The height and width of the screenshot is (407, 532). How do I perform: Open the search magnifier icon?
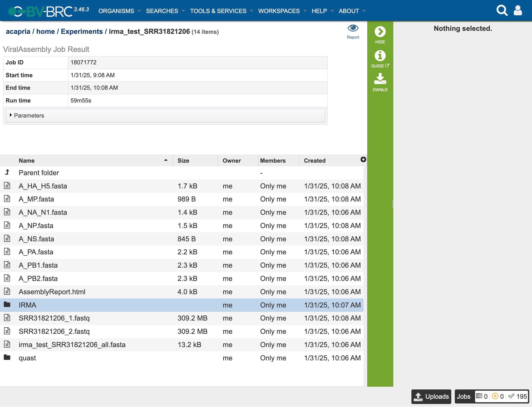tap(502, 11)
